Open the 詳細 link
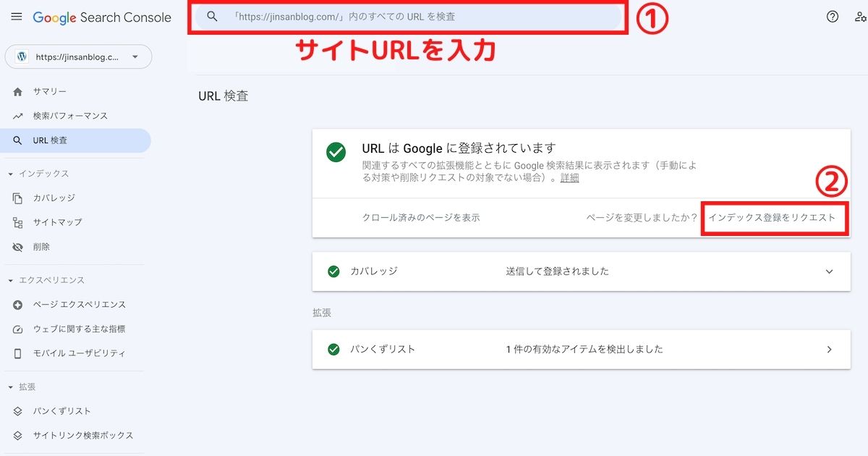Viewport: 868px width, 456px height. tap(569, 177)
